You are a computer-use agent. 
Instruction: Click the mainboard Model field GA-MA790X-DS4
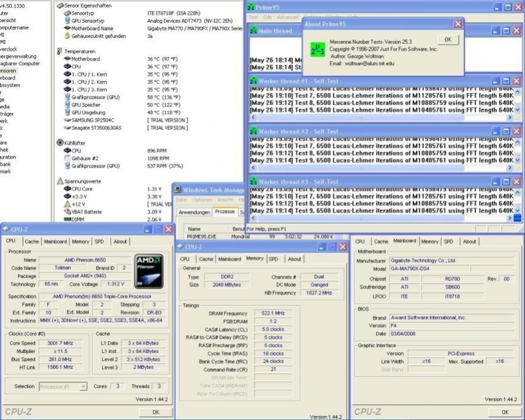(430, 268)
